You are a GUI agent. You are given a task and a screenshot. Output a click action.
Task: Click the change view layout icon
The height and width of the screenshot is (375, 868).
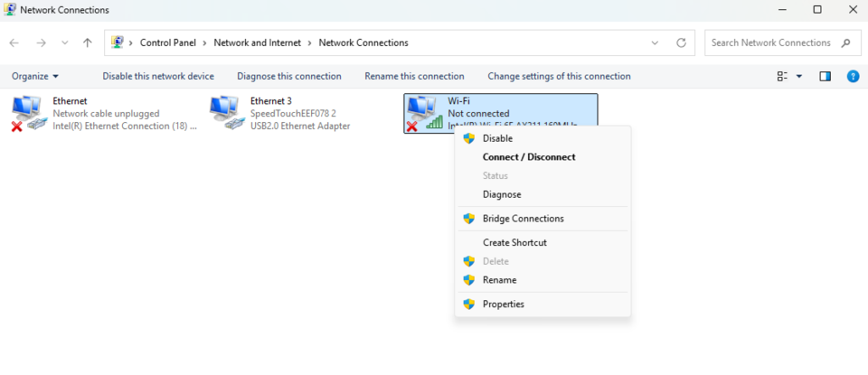click(782, 76)
